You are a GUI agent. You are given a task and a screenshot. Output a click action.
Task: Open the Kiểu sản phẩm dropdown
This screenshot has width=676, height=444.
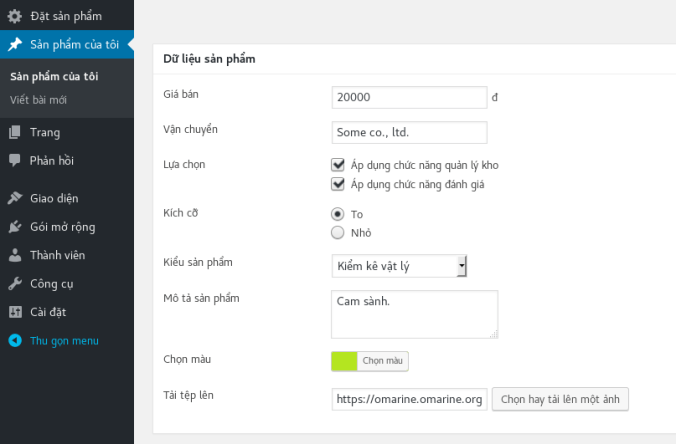pos(399,266)
